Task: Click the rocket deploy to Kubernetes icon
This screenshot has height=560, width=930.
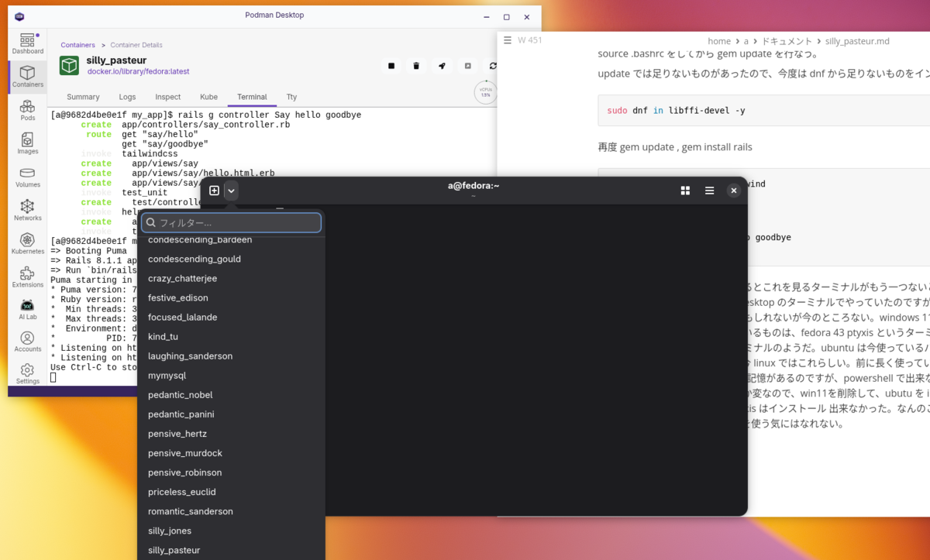Action: pyautogui.click(x=442, y=66)
